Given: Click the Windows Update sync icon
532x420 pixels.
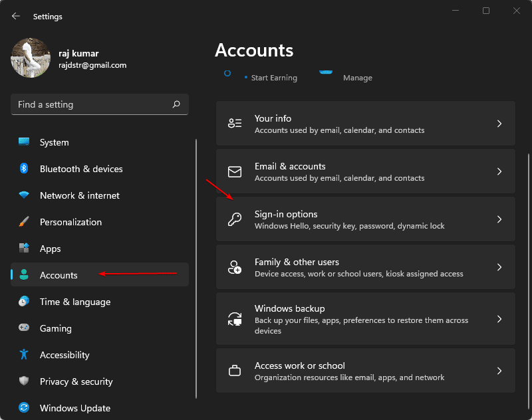Looking at the screenshot, I should [x=24, y=408].
